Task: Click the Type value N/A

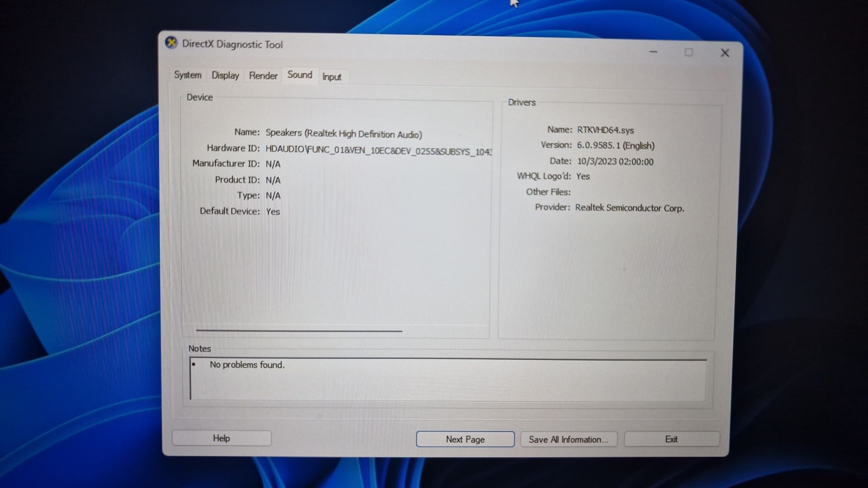Action: tap(273, 196)
